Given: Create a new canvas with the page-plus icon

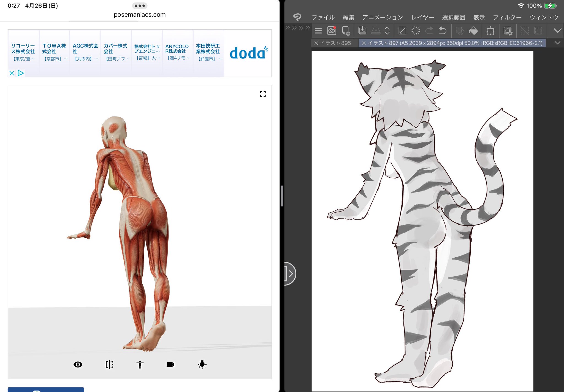Looking at the screenshot, I should click(346, 31).
